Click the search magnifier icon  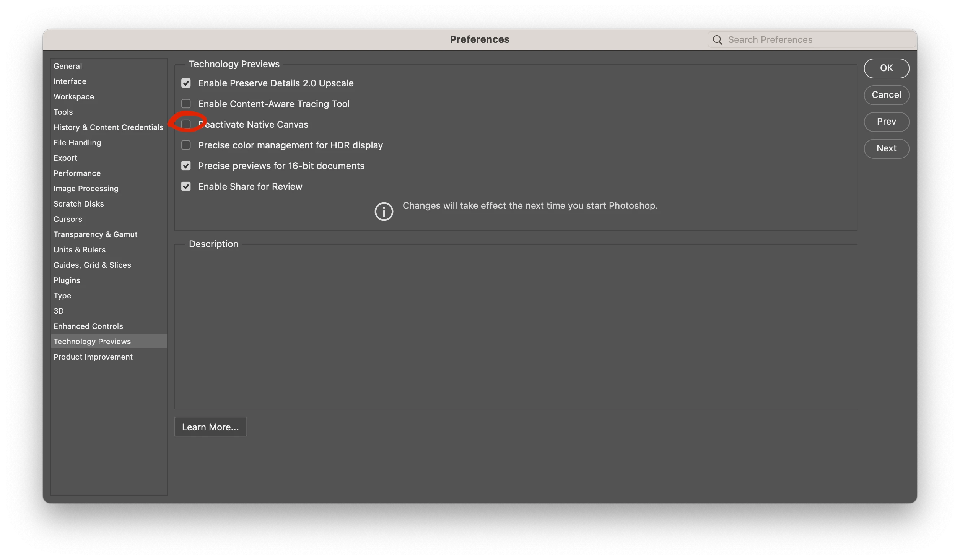click(718, 40)
